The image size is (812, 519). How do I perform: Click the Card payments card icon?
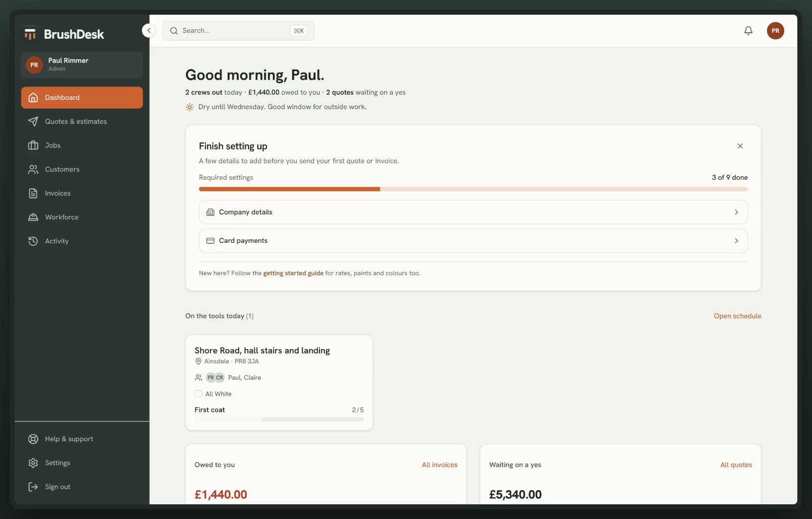(x=210, y=240)
